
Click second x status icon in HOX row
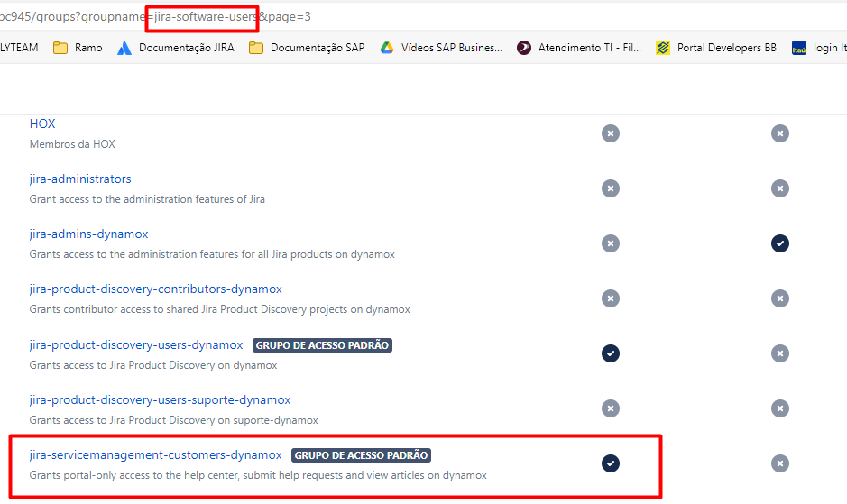780,133
